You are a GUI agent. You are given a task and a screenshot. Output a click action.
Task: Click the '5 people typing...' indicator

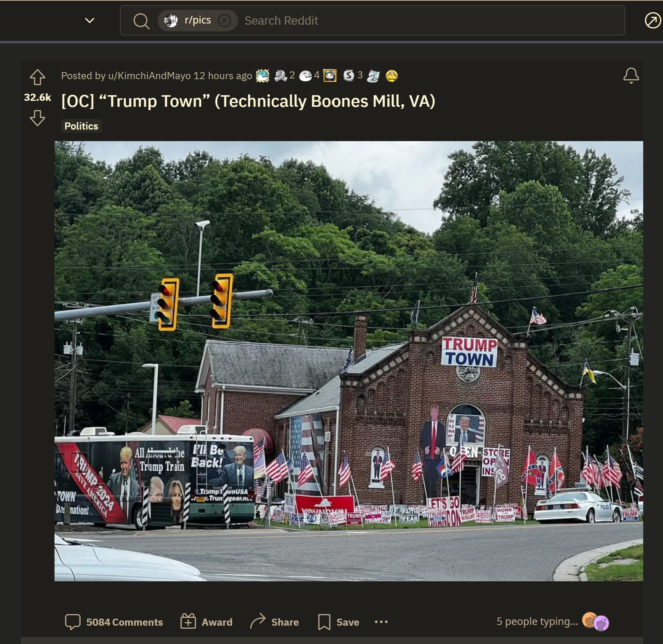click(537, 622)
